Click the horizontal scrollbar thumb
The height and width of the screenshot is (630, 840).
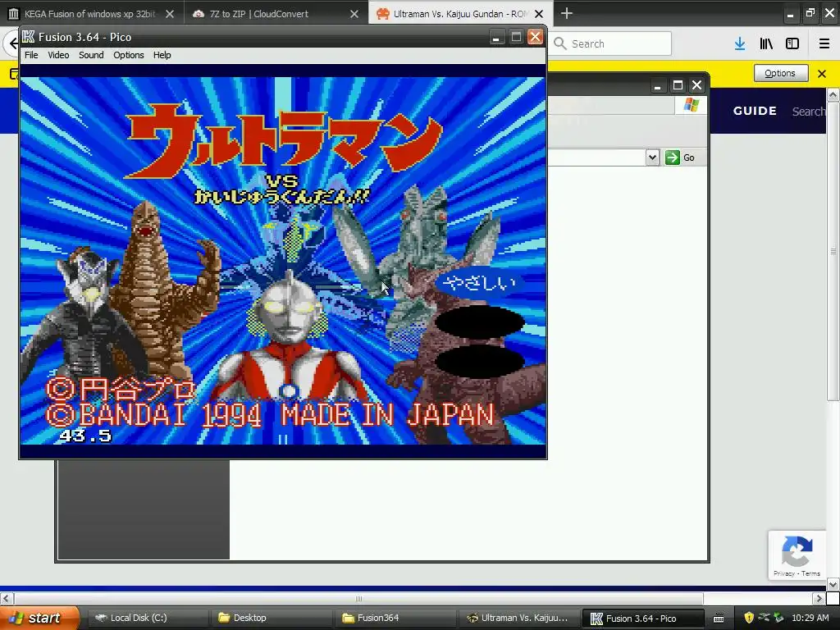pyautogui.click(x=358, y=598)
